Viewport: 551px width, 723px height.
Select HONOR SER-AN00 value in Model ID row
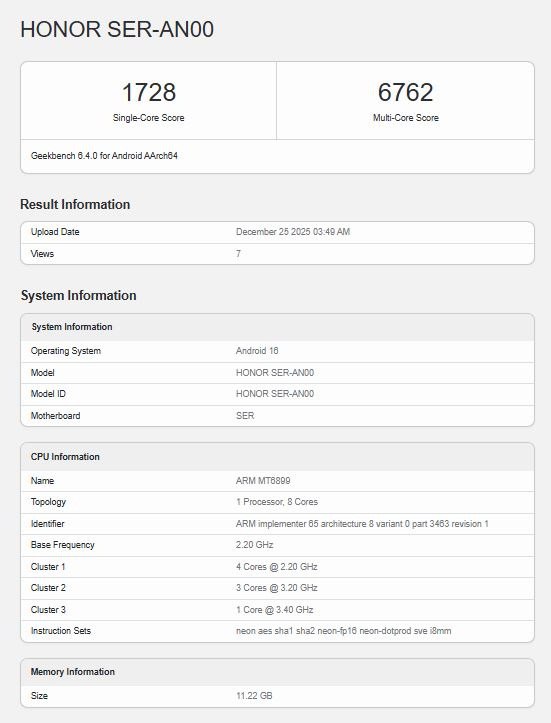pos(275,394)
